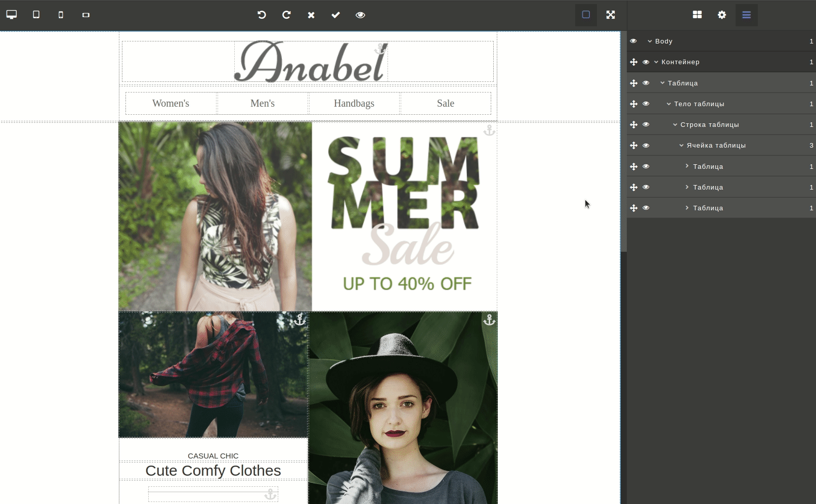The image size is (816, 504).
Task: Toggle visibility of Строка таблицы layer
Action: tap(646, 124)
